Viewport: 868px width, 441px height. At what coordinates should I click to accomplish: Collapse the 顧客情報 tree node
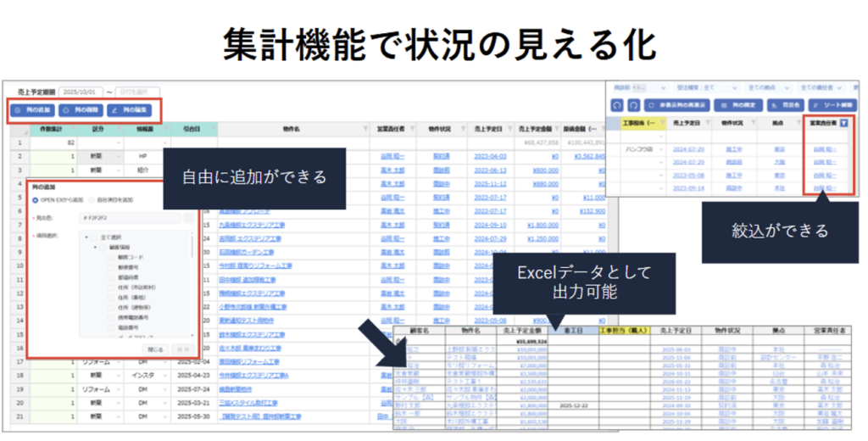[x=94, y=247]
